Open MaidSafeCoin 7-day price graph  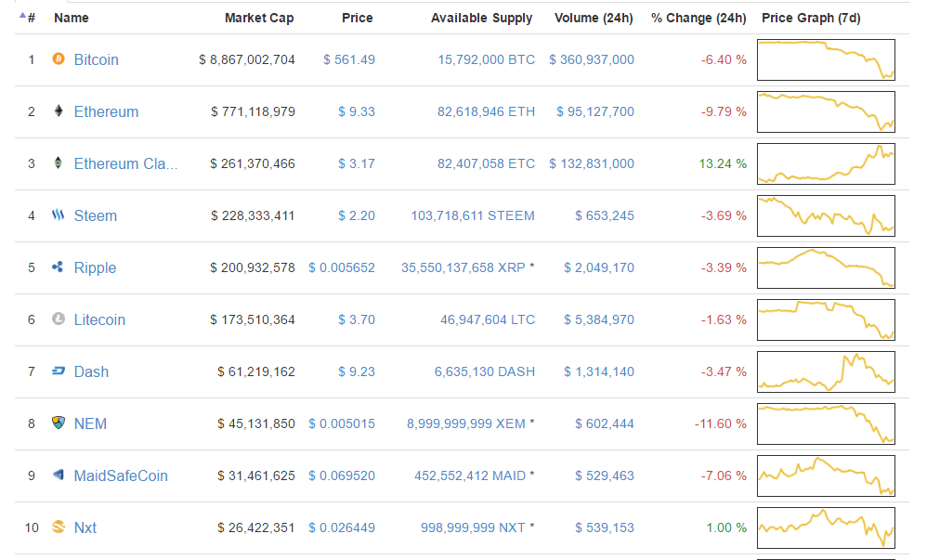click(826, 476)
